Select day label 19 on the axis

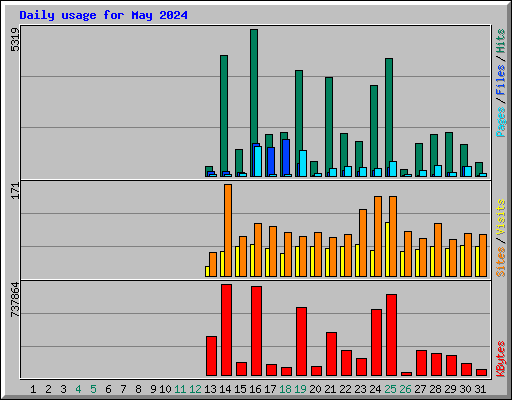click(x=300, y=389)
